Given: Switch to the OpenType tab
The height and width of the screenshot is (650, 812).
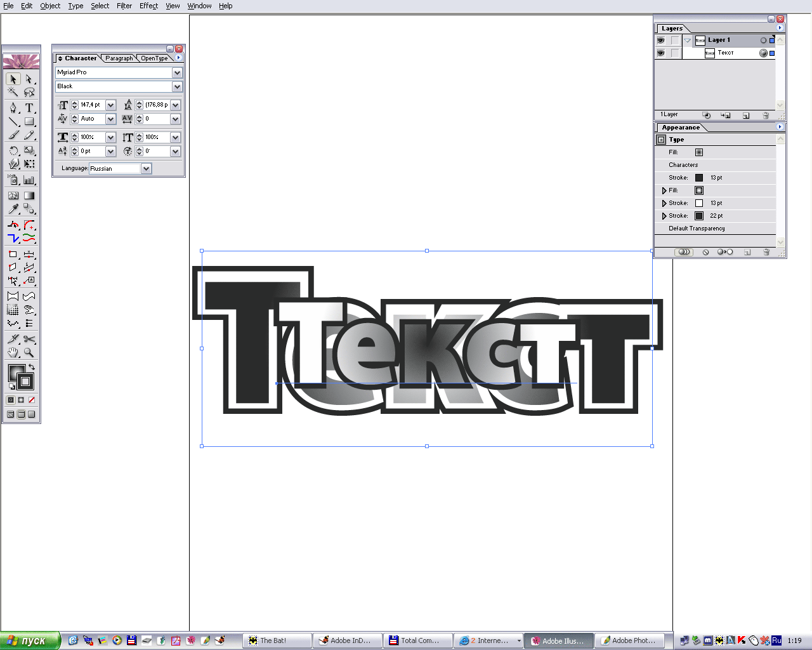Looking at the screenshot, I should click(x=154, y=58).
